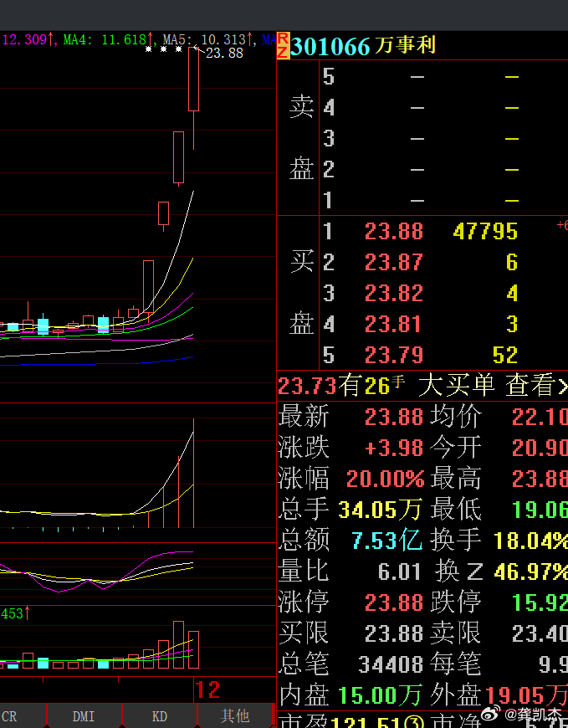The height and width of the screenshot is (728, 568).
Task: Click the buy 1 volume 47795
Action: pyautogui.click(x=485, y=231)
